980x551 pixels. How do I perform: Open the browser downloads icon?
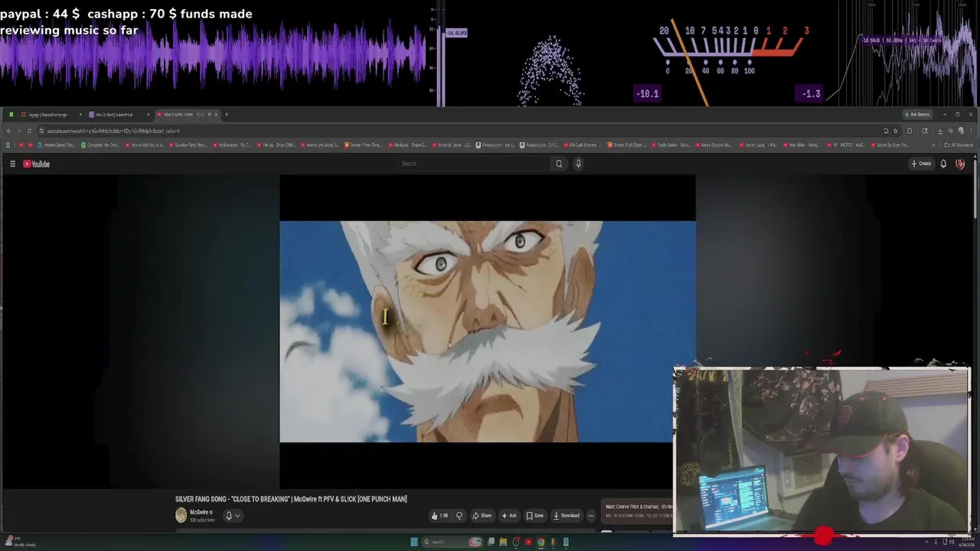coord(940,131)
